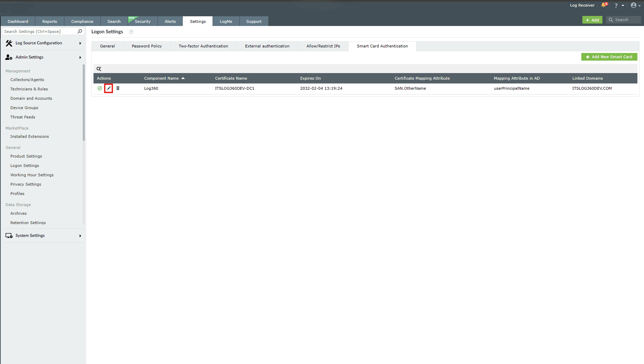This screenshot has height=364, width=644.
Task: Open the table search icon
Action: coord(99,69)
